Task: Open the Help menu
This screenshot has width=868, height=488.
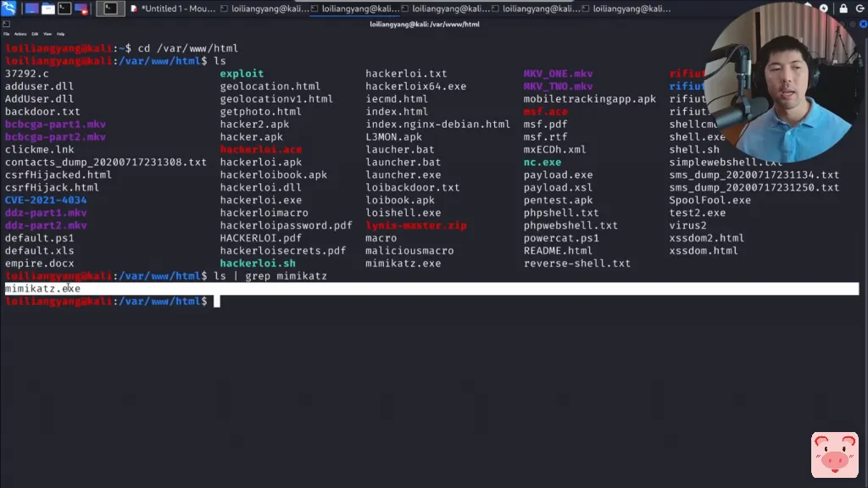Action: point(61,34)
